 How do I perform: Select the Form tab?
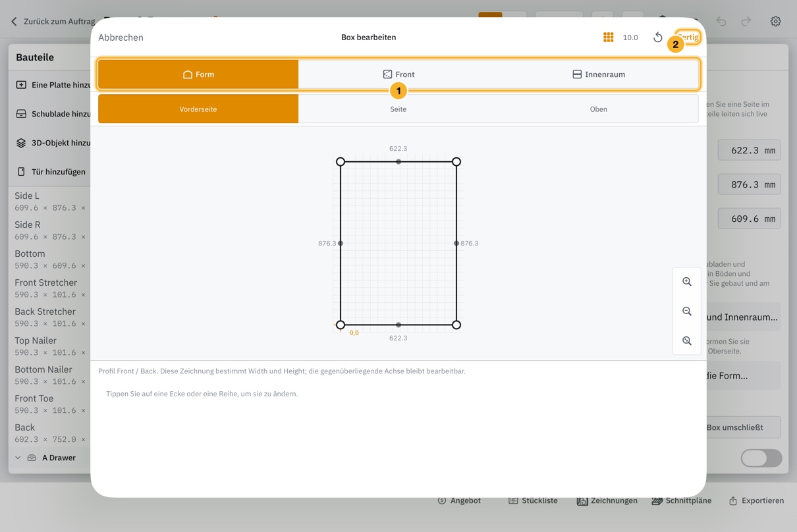198,74
